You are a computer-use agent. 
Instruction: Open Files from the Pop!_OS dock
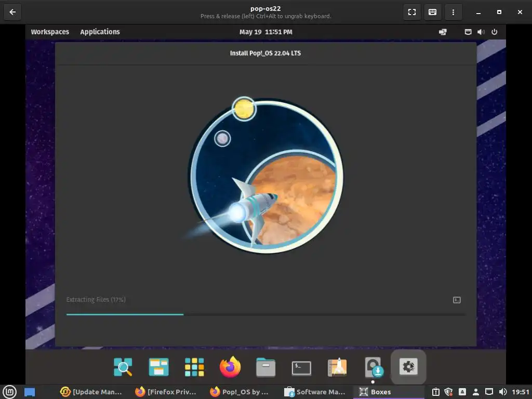point(265,367)
